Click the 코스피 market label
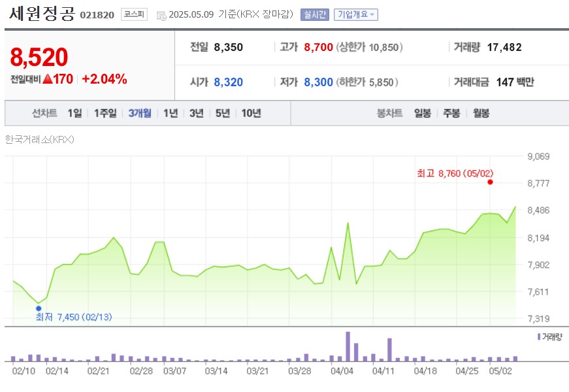569x392 pixels. pos(134,14)
